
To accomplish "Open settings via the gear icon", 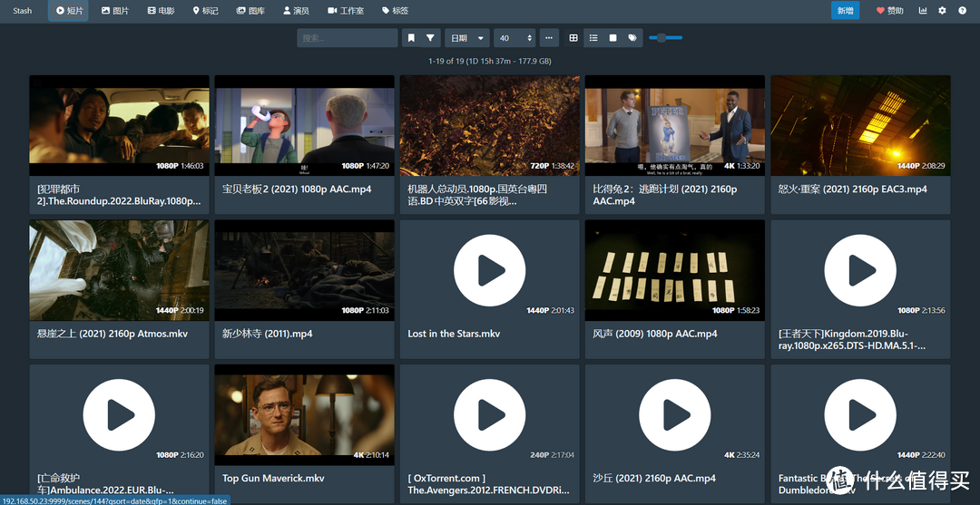I will (x=942, y=11).
